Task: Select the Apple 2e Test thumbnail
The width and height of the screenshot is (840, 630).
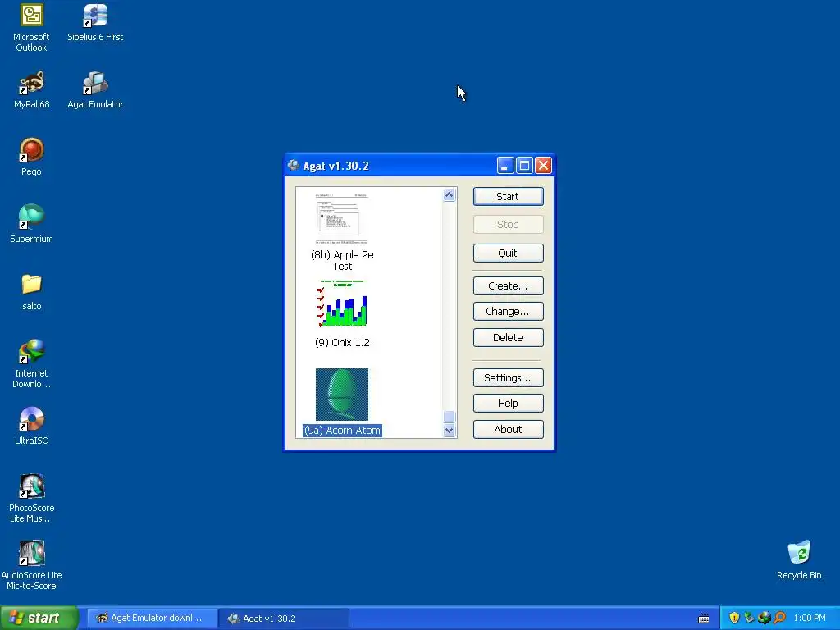Action: (x=342, y=218)
